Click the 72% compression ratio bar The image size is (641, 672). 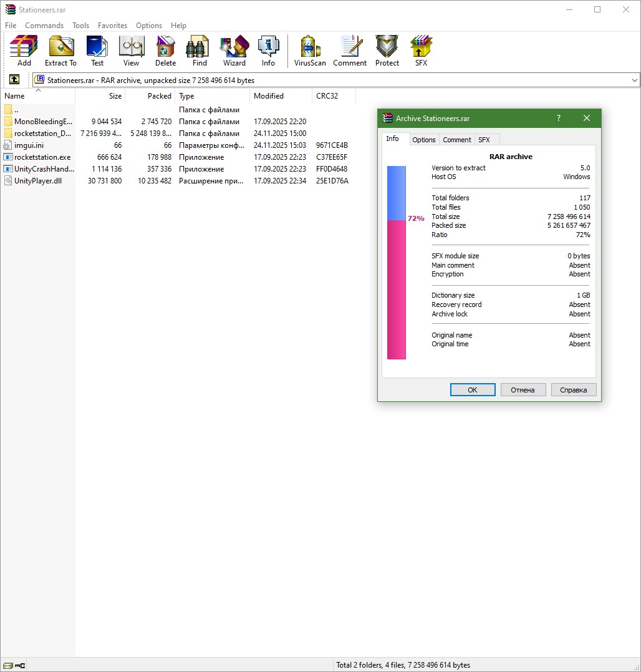point(397,262)
